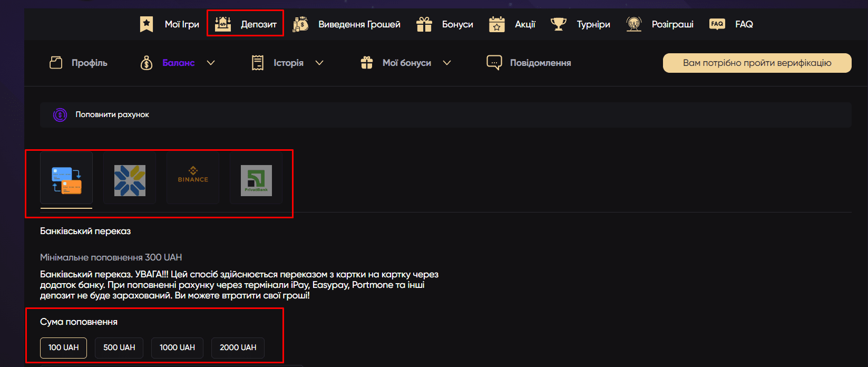This screenshot has width=868, height=367.
Task: Open the Бонуси section
Action: point(457,24)
